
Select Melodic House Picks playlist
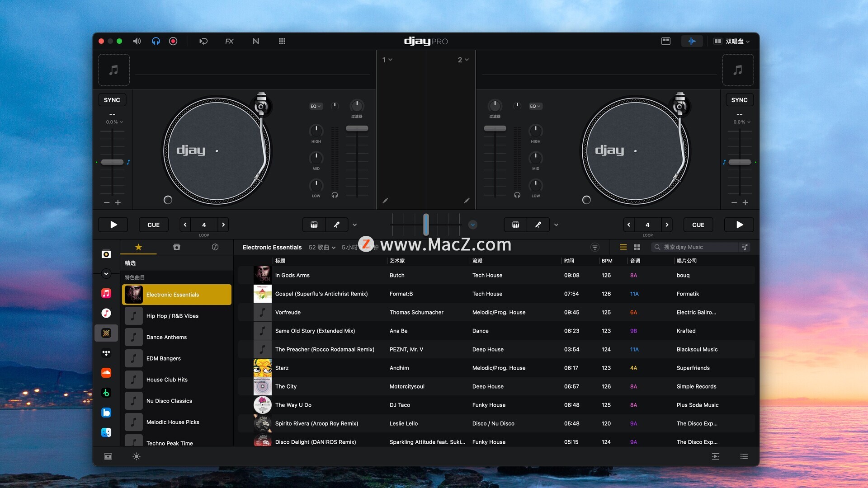[x=177, y=422]
